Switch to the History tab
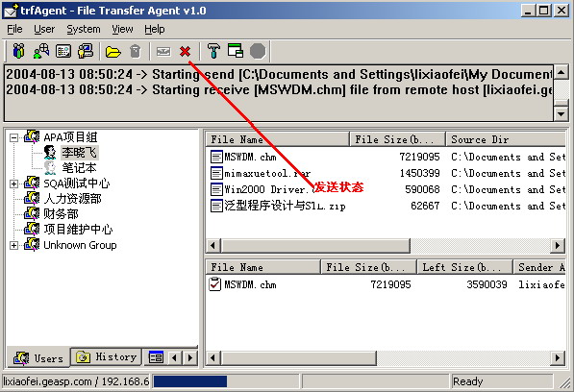This screenshot has height=392, width=574. [x=106, y=356]
